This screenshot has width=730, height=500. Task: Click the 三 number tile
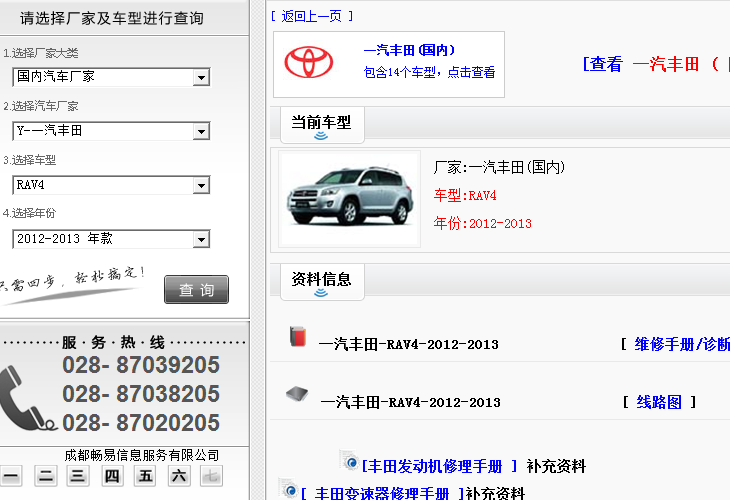click(x=78, y=476)
